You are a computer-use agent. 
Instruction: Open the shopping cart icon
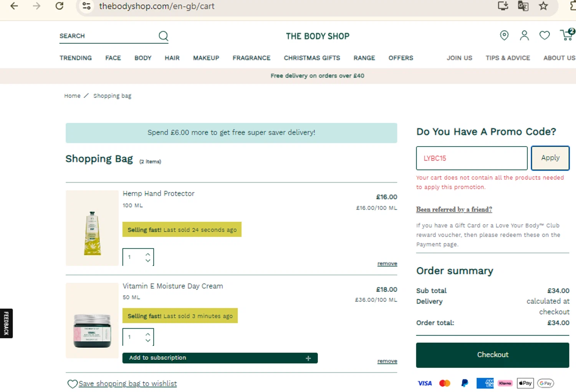click(x=567, y=34)
